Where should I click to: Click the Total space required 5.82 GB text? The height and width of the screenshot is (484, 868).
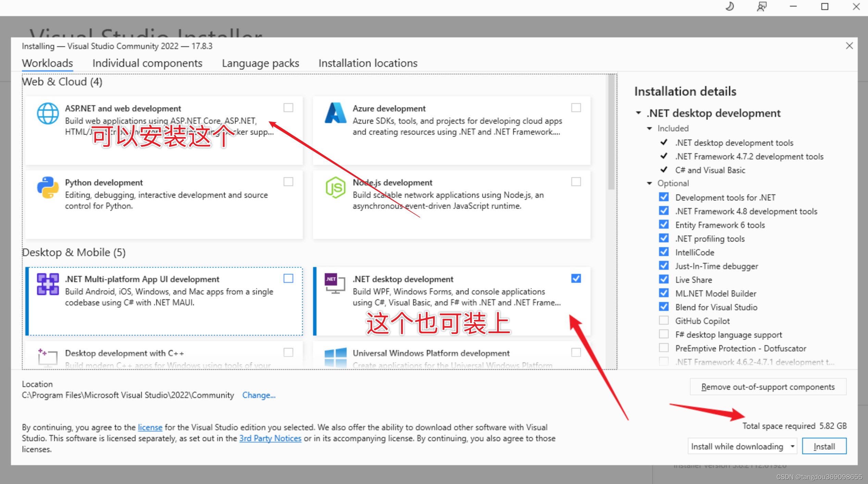pos(794,426)
